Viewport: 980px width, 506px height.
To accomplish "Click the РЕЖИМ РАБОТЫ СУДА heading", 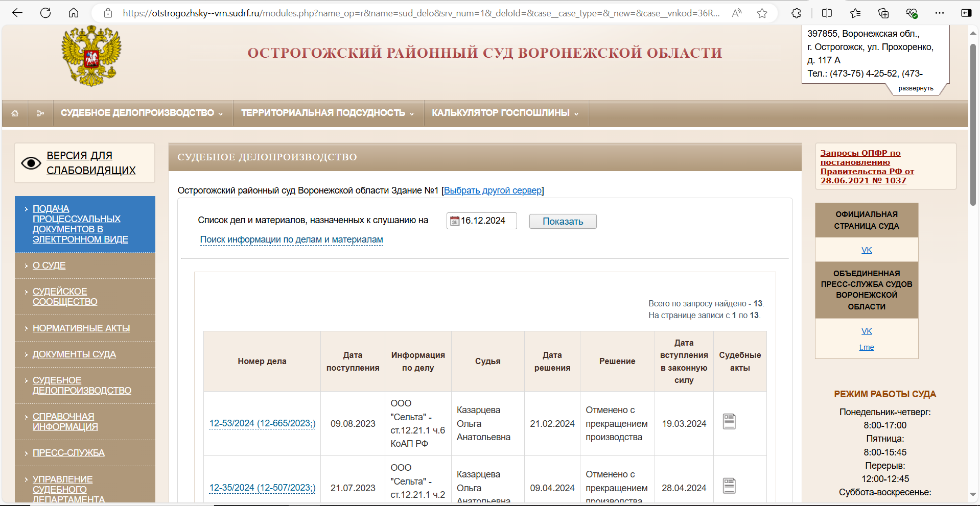I will click(x=885, y=394).
